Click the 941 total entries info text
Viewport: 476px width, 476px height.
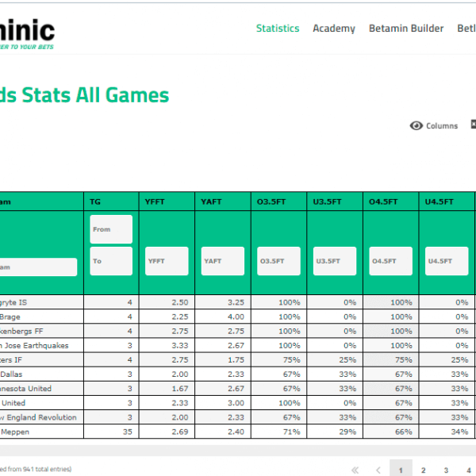(x=36, y=469)
